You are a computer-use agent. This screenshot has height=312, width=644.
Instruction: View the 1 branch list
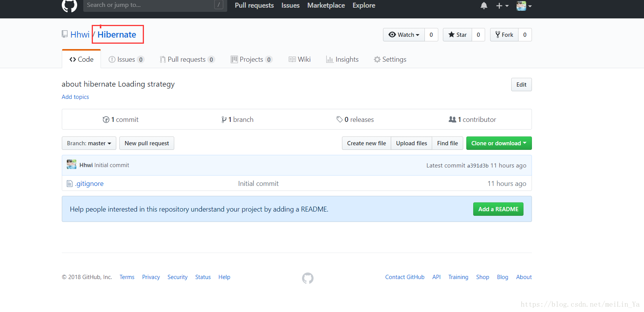tap(238, 120)
